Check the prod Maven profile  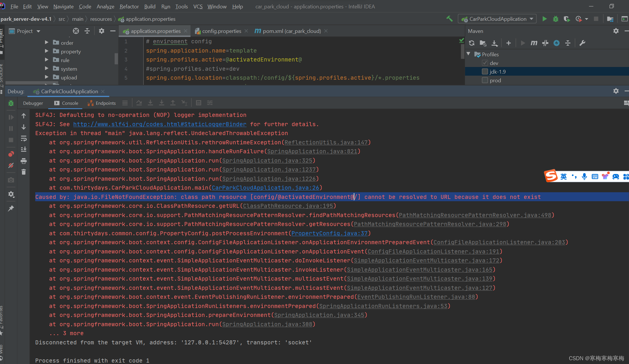[485, 80]
